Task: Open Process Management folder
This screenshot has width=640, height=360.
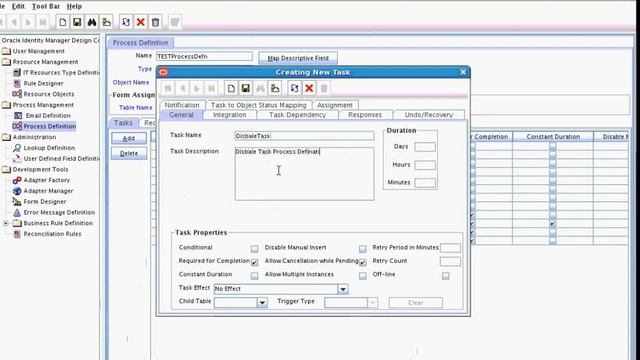Action: pyautogui.click(x=38, y=105)
